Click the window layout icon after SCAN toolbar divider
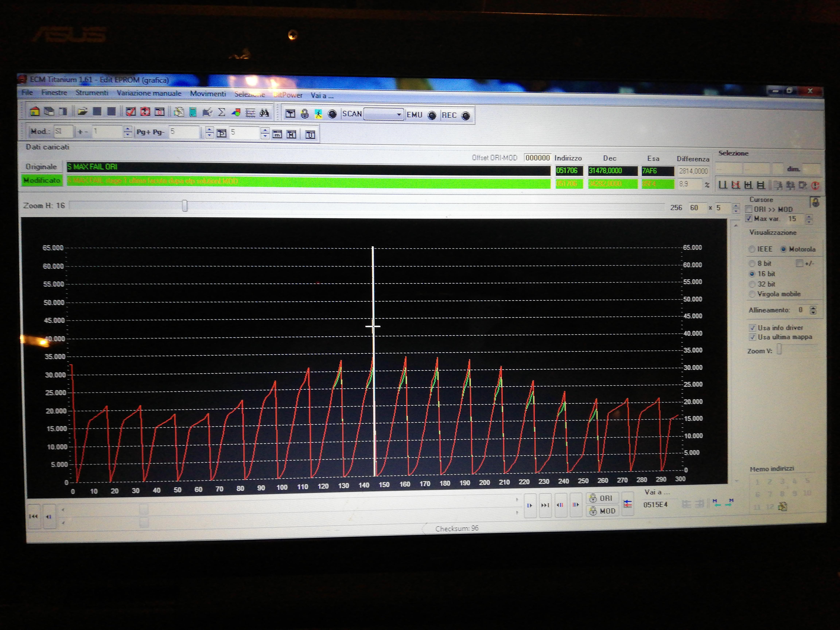This screenshot has width=840, height=630. (x=291, y=114)
